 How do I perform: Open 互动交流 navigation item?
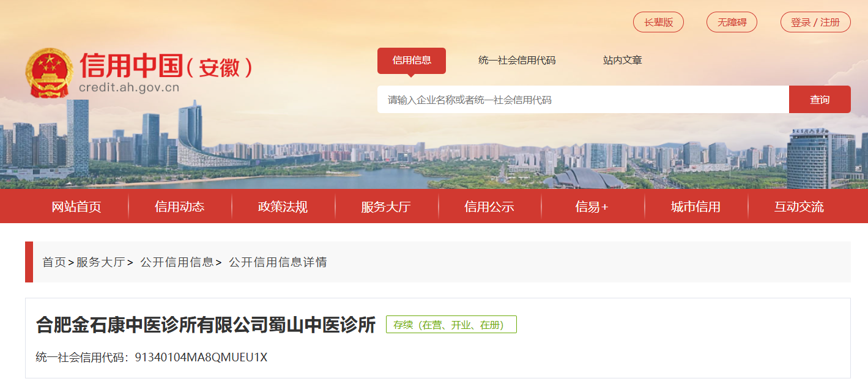(x=799, y=207)
